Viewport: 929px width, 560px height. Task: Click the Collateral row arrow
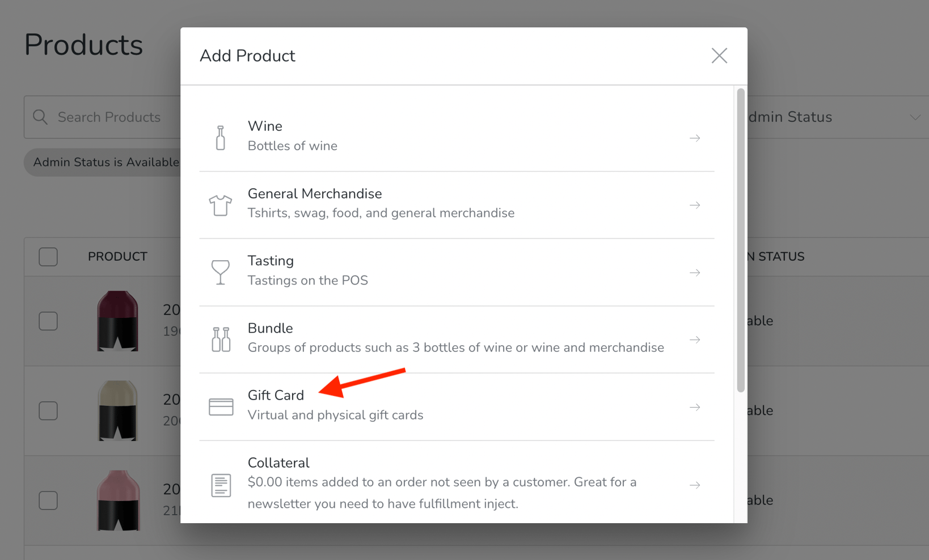point(695,485)
